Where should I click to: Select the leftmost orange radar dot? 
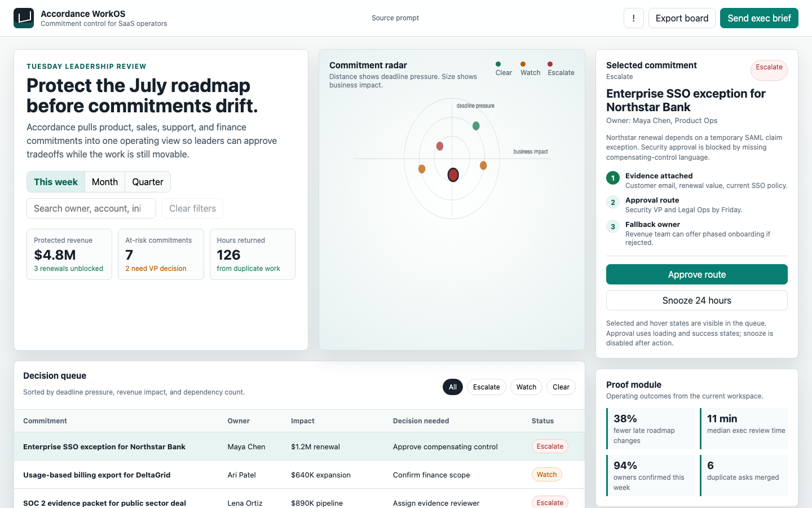point(422,169)
